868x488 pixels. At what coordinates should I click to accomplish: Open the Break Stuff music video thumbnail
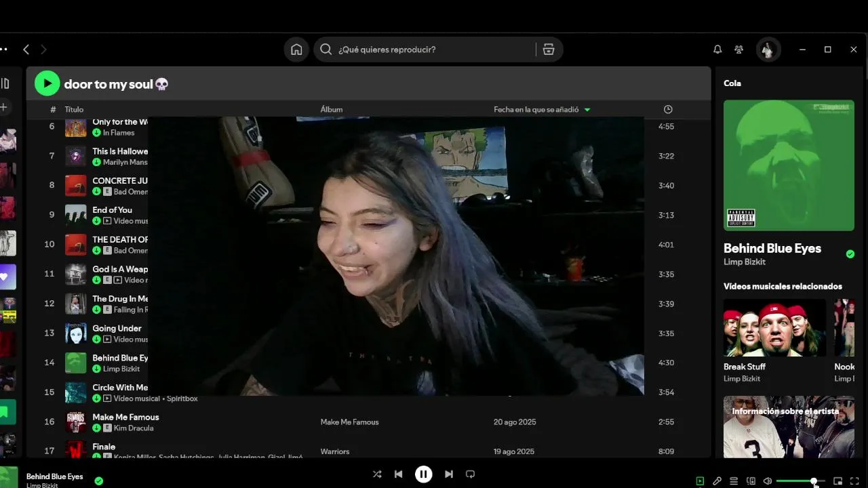coord(774,327)
